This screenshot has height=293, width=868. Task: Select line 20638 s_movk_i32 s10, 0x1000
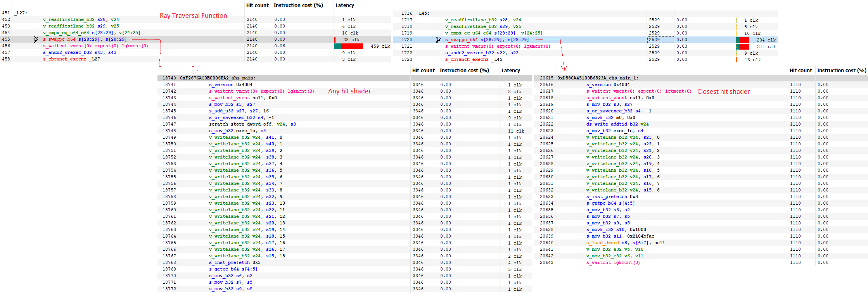click(616, 229)
